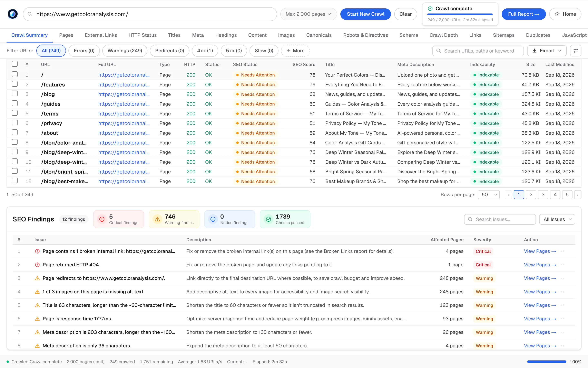The width and height of the screenshot is (588, 368).
Task: Select the Canonicals tab
Action: point(319,35)
